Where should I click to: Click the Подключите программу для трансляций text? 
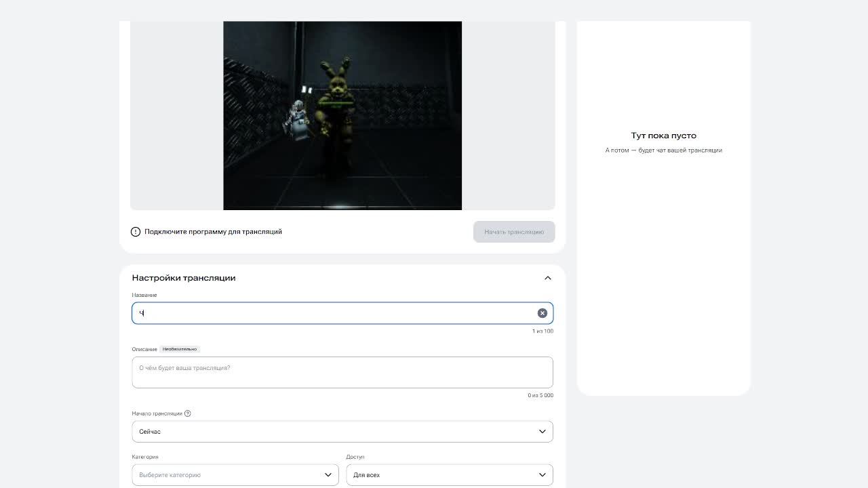213,232
